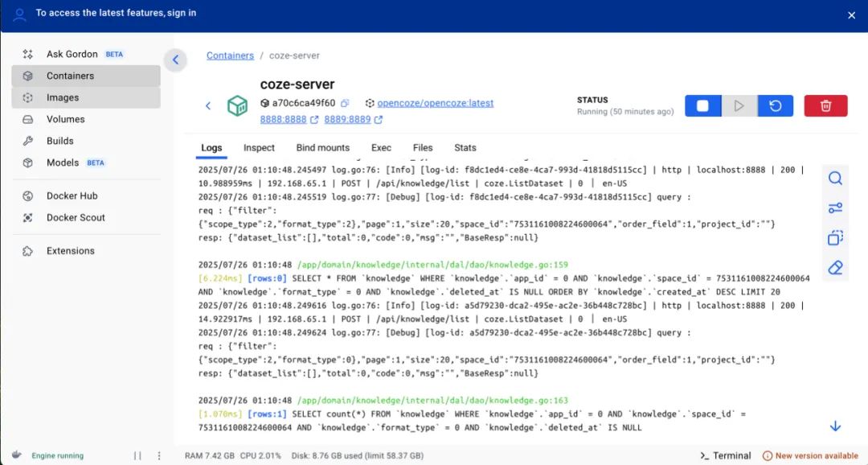Jump to the bottom of logs

(x=835, y=426)
